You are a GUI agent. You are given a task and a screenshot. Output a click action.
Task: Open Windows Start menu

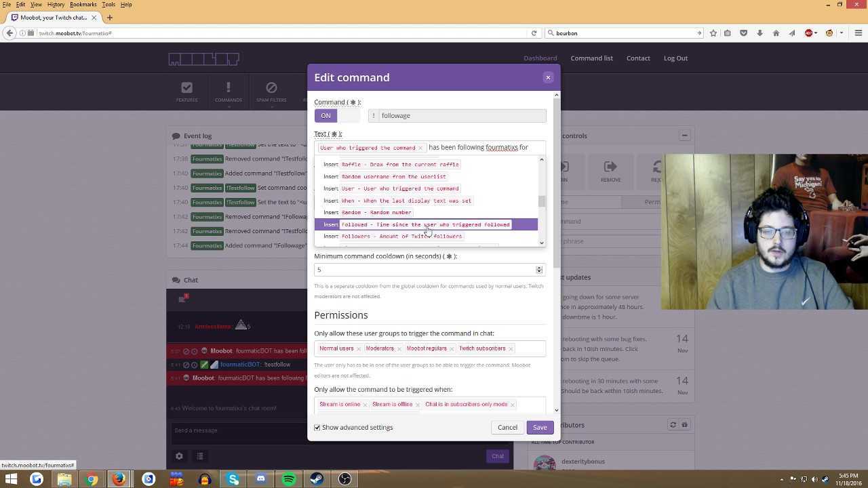click(11, 479)
